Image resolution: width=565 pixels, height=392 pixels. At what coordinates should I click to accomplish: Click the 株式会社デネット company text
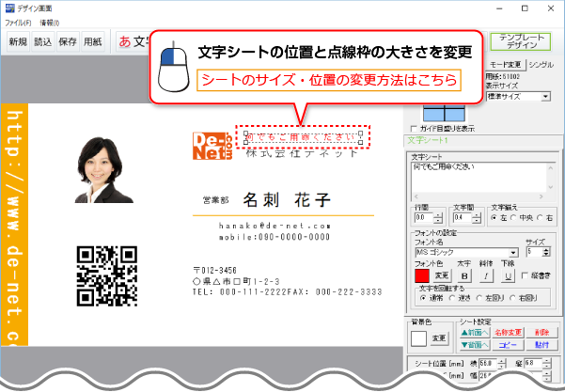tap(302, 153)
